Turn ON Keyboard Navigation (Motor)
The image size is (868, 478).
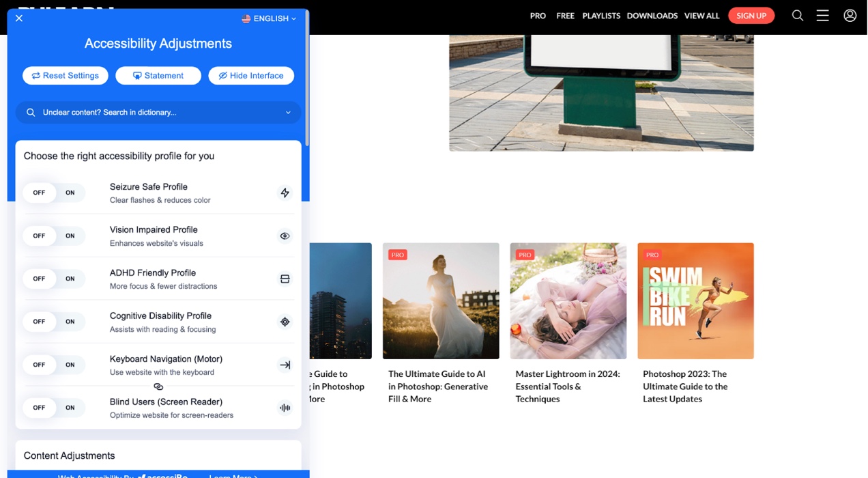pos(70,365)
